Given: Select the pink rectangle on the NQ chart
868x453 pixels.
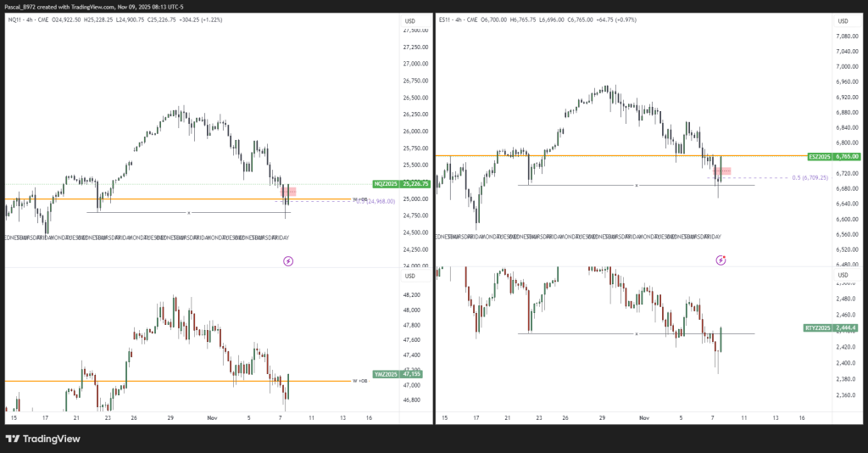Looking at the screenshot, I should [x=288, y=193].
